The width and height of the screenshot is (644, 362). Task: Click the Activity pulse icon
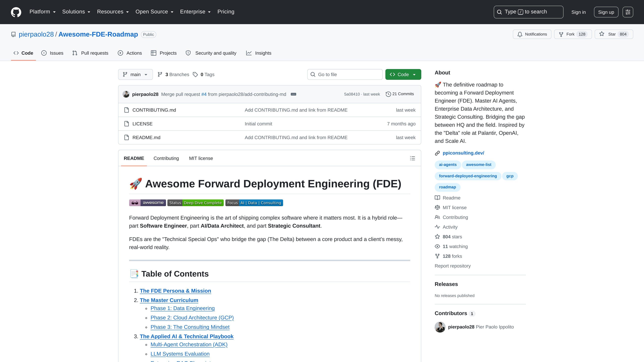(437, 227)
